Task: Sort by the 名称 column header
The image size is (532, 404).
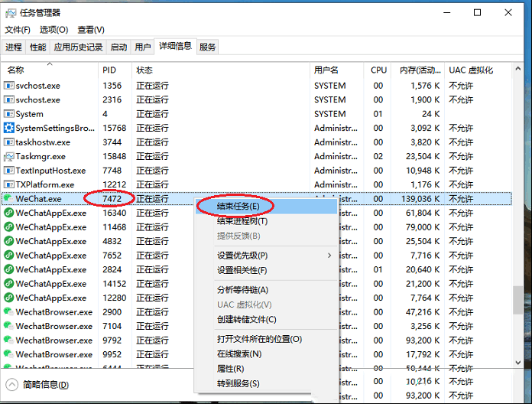Action: (50, 70)
